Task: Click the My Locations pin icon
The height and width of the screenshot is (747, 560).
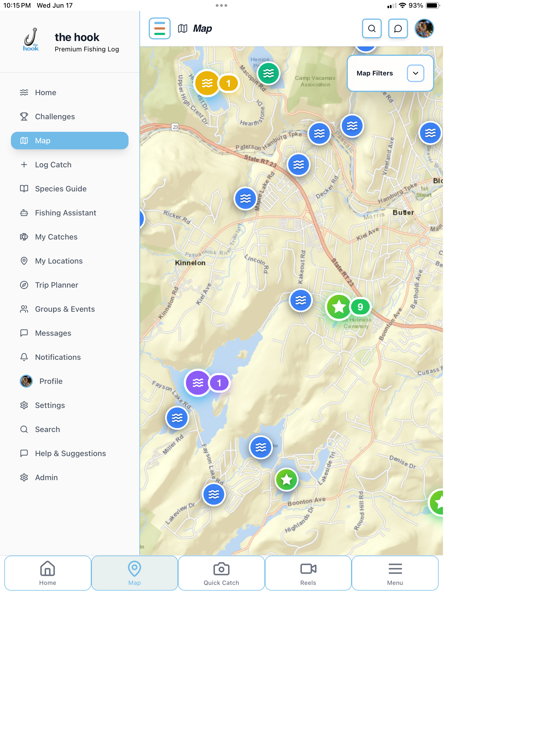Action: pyautogui.click(x=24, y=261)
